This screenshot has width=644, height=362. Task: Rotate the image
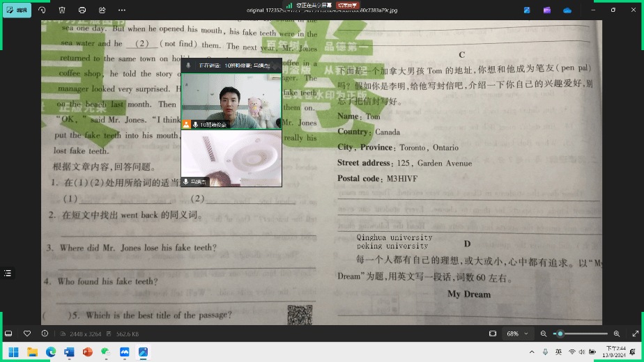(x=42, y=10)
